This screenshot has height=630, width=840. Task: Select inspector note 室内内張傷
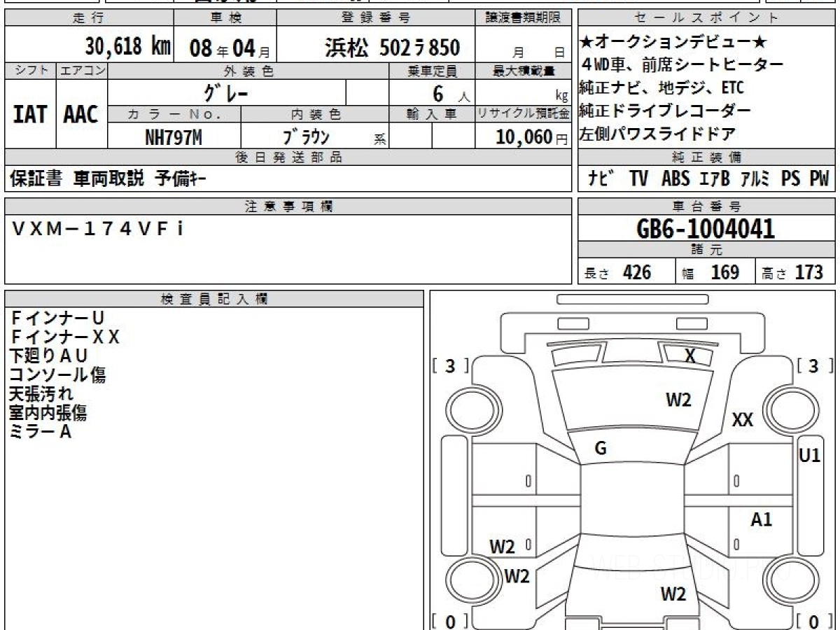click(x=48, y=413)
